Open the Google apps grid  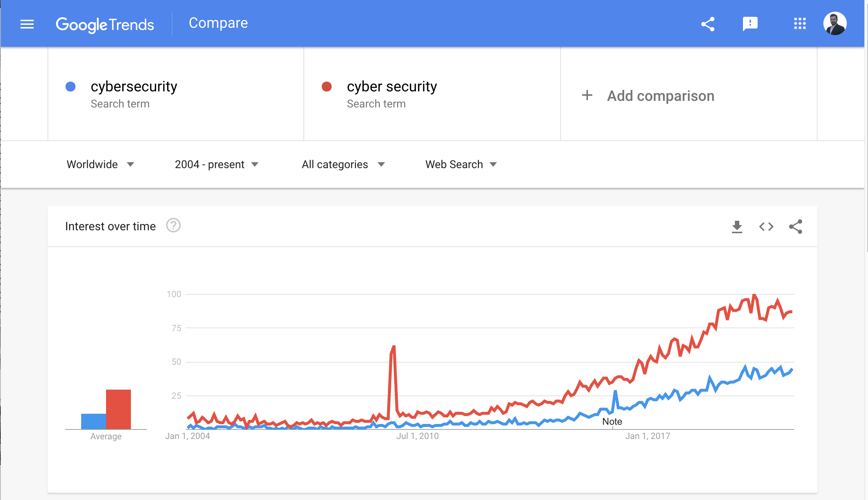coord(800,23)
